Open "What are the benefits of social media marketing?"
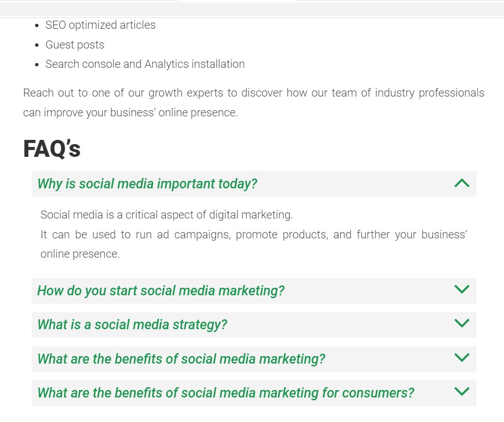Viewport: 504px width, 422px height. 181,359
